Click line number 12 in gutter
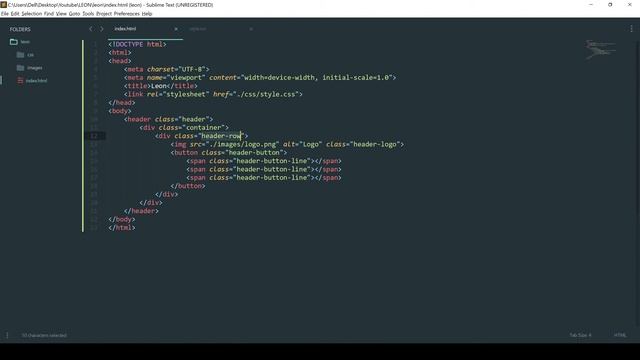640x360 pixels. (94, 136)
